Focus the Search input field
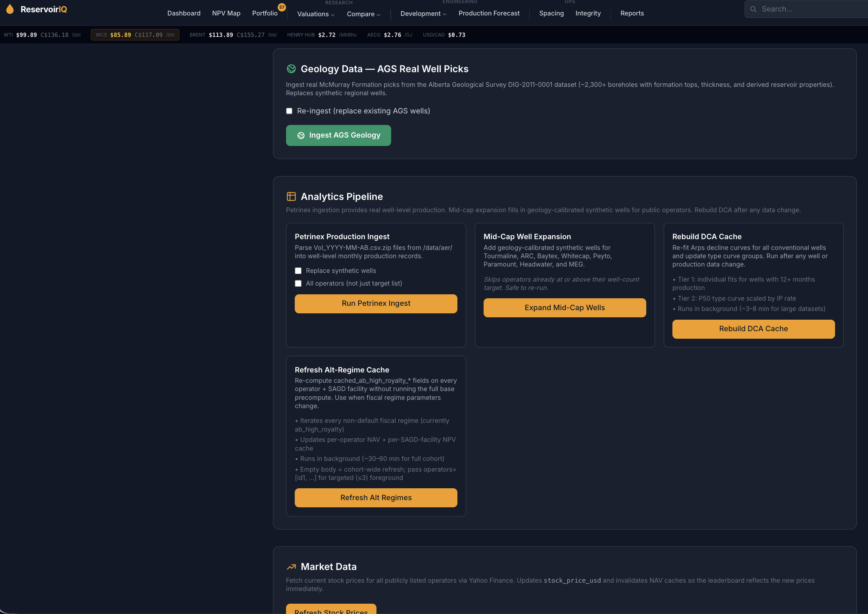The image size is (868, 614). tap(807, 9)
